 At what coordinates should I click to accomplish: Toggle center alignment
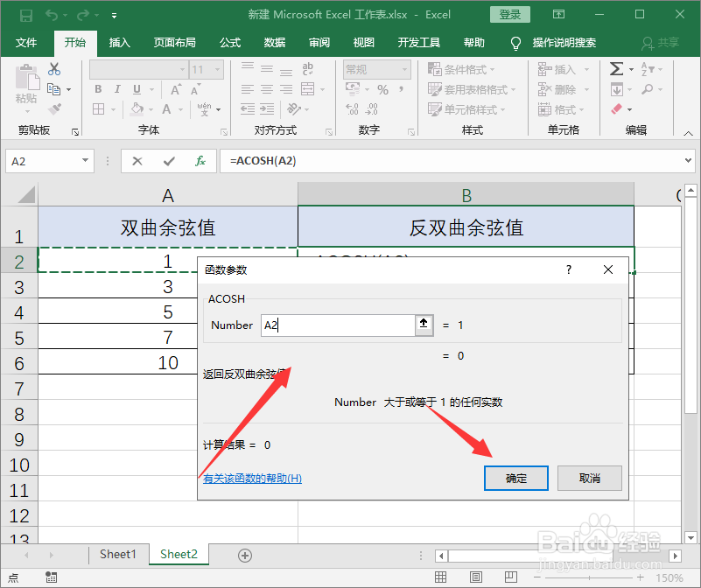point(265,87)
